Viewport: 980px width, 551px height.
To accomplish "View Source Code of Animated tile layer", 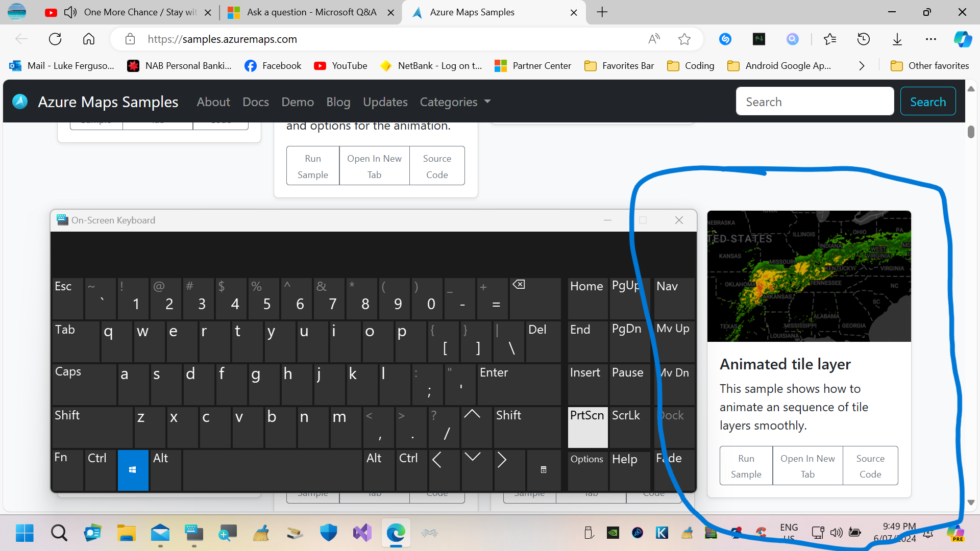I will tap(870, 466).
